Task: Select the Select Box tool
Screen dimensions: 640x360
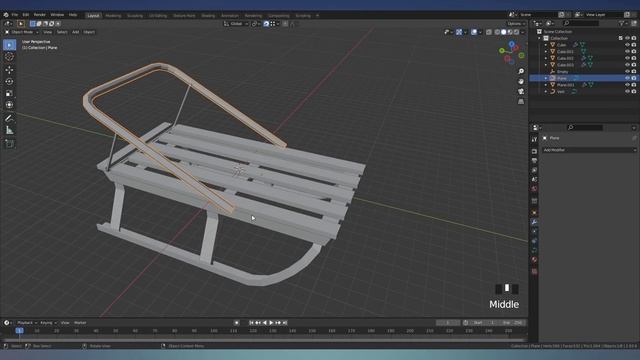Action: (9, 45)
